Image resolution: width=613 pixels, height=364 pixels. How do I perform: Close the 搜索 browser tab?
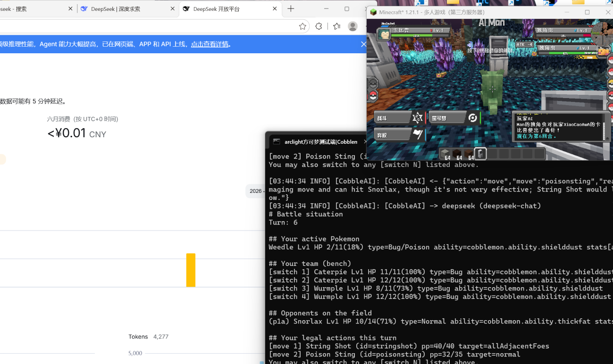(x=71, y=9)
